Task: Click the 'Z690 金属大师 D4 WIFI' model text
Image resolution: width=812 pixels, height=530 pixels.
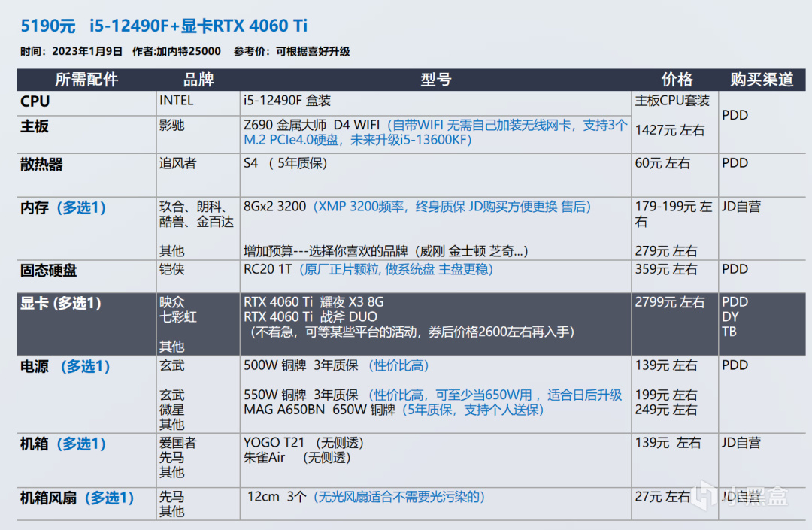Action: [311, 126]
